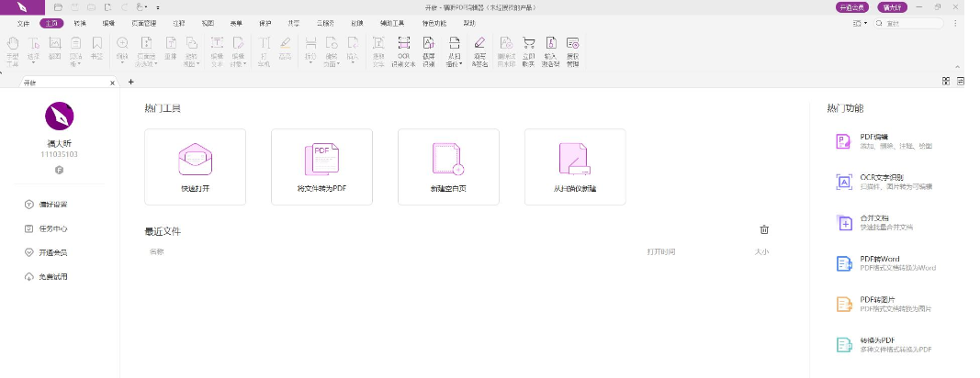Click the purple user avatar icon
The width and height of the screenshot is (980, 378).
click(x=60, y=117)
